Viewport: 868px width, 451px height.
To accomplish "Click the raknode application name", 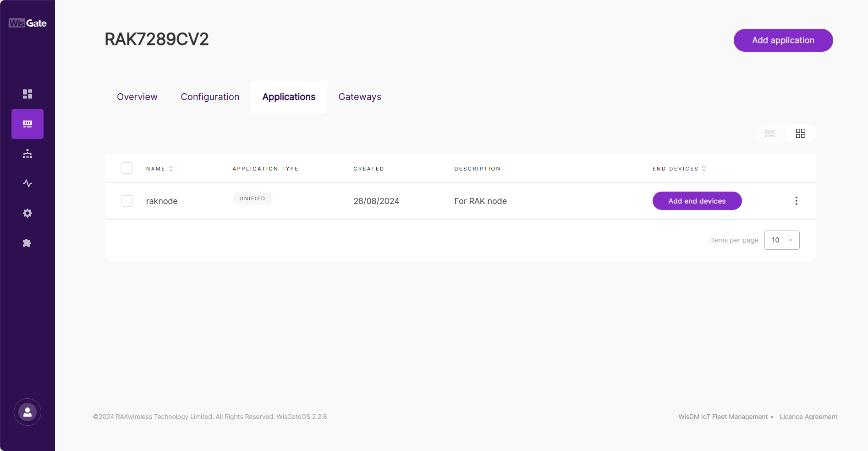I will (162, 201).
